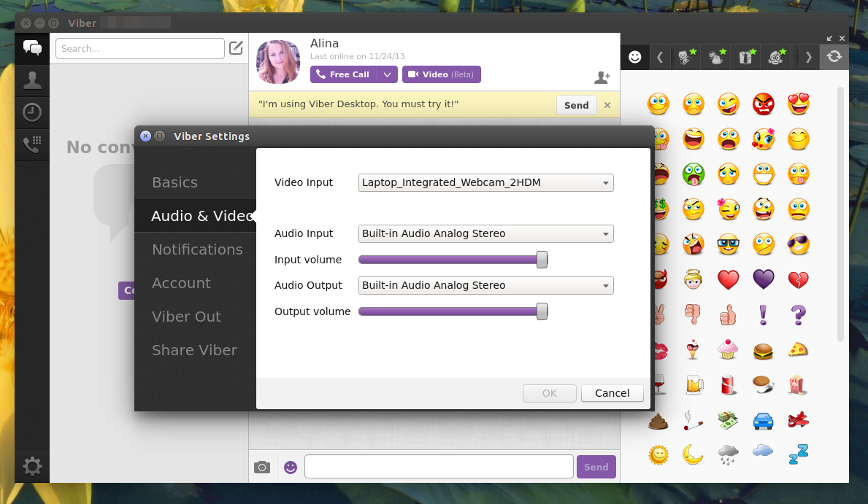This screenshot has height=504, width=868.
Task: Open settings gear icon in sidebar
Action: coord(32,466)
